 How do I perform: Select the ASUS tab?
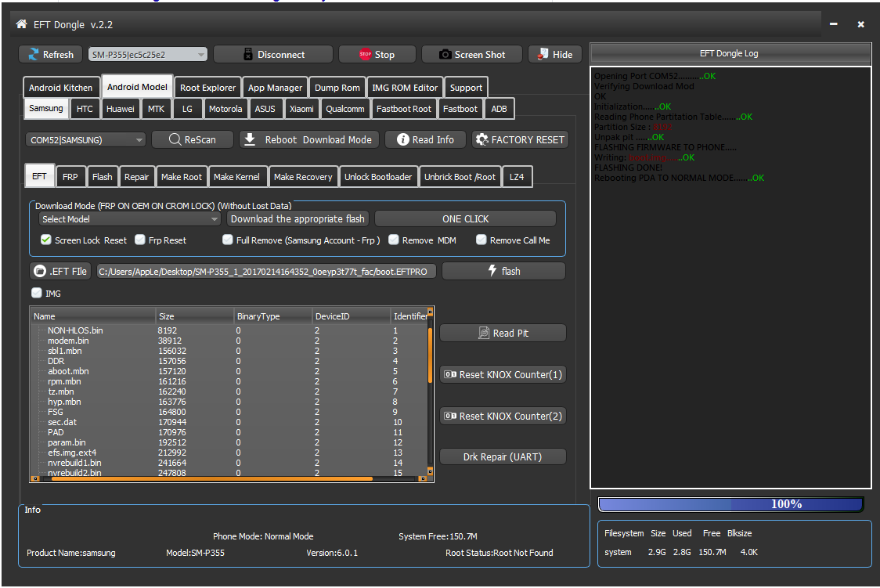coord(265,109)
